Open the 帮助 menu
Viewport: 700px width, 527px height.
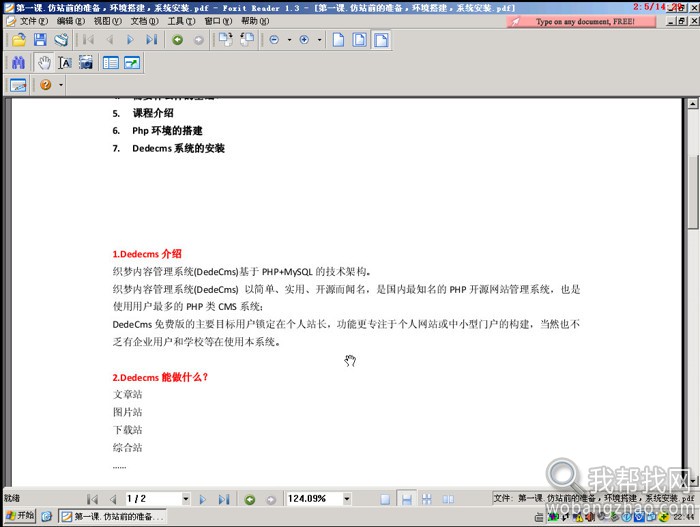point(255,21)
